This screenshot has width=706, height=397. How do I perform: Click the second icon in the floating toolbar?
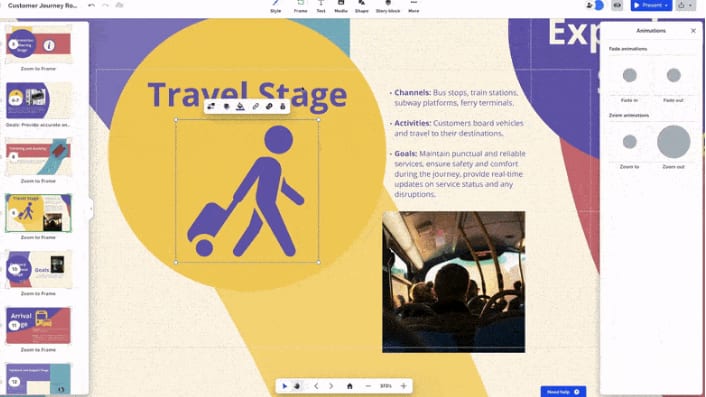(x=226, y=106)
